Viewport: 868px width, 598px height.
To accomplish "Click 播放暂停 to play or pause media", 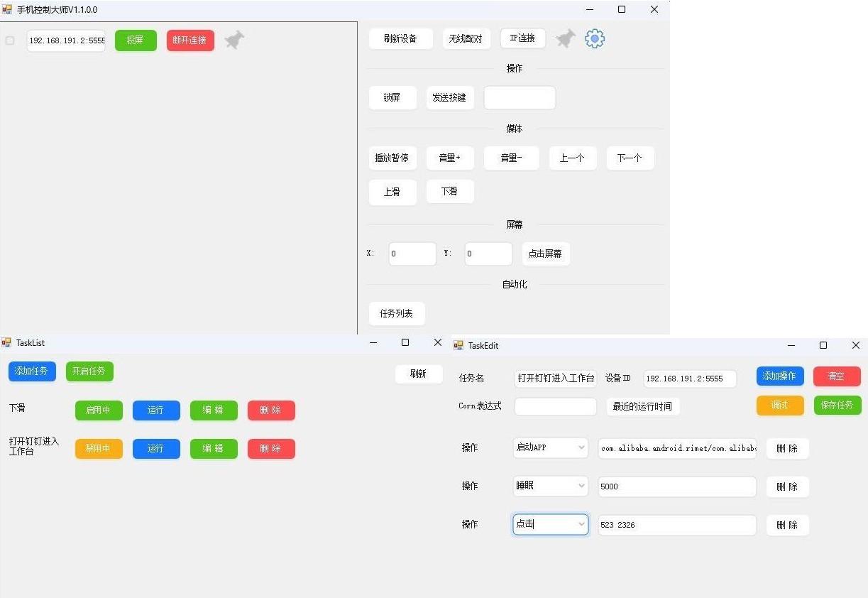I will point(392,158).
